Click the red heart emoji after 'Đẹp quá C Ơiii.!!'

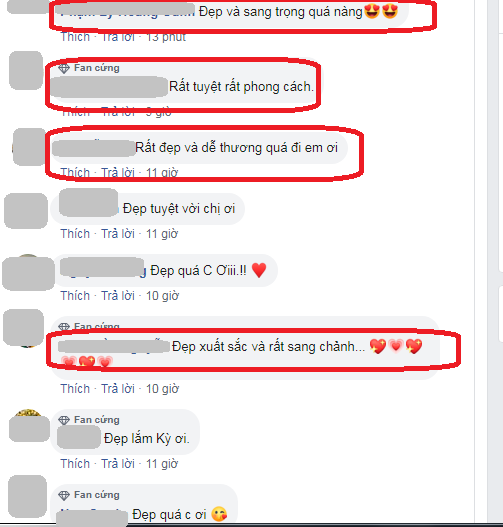259,270
